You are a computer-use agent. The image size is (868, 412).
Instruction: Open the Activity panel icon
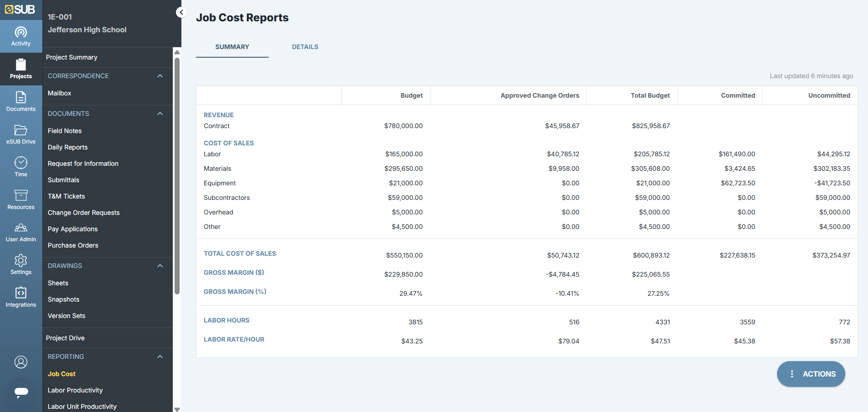[21, 36]
